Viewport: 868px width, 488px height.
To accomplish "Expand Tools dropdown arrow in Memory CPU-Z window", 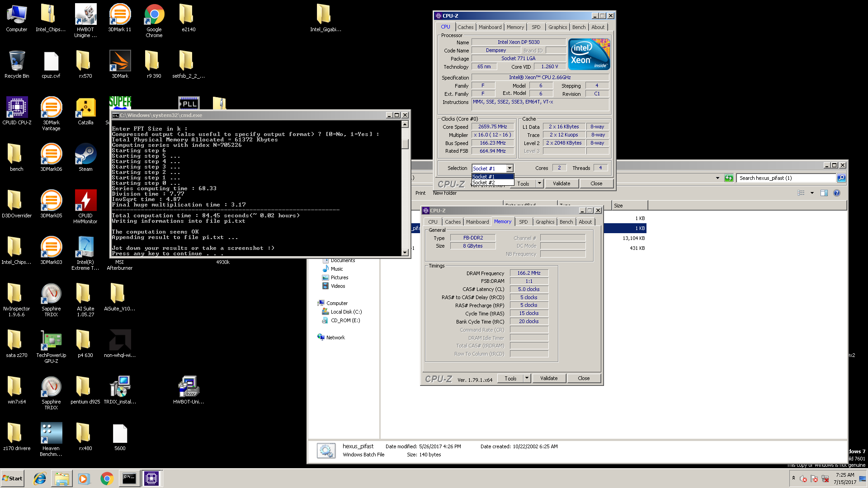I will pyautogui.click(x=527, y=378).
